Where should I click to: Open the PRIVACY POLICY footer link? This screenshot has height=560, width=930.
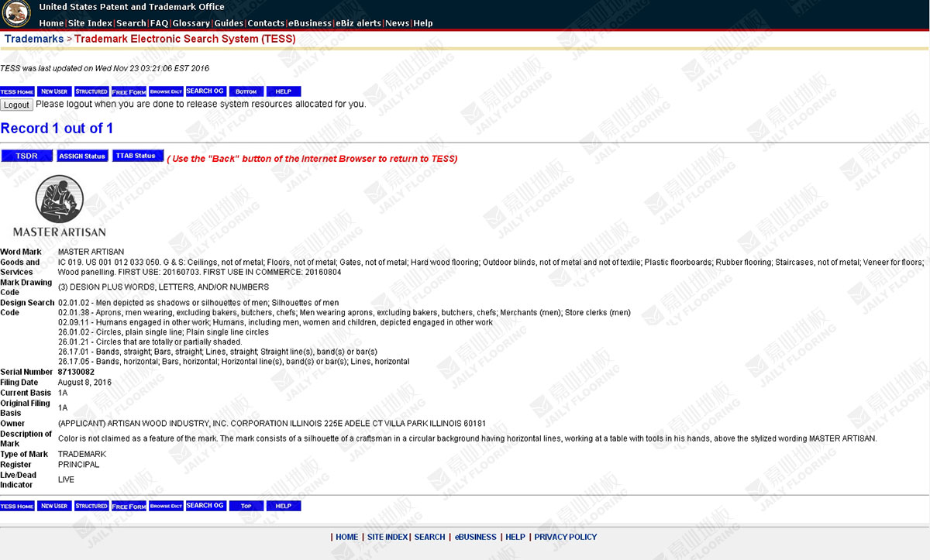click(x=566, y=537)
